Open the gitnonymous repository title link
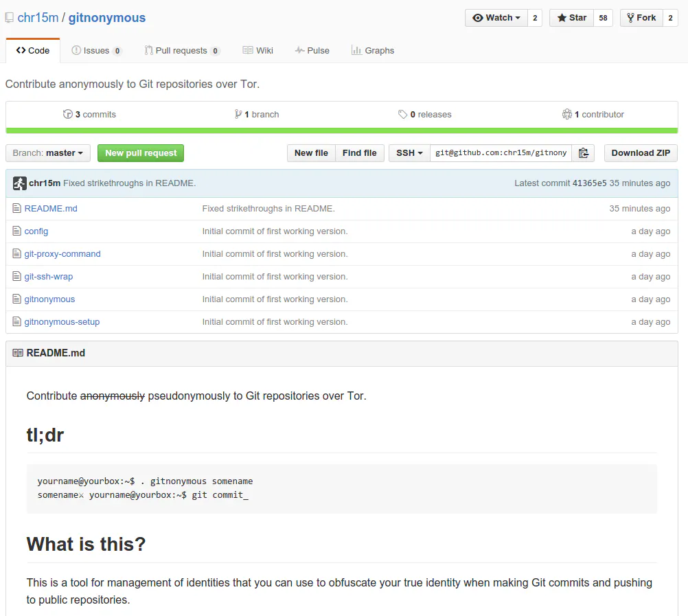Image resolution: width=688 pixels, height=616 pixels. (x=106, y=18)
